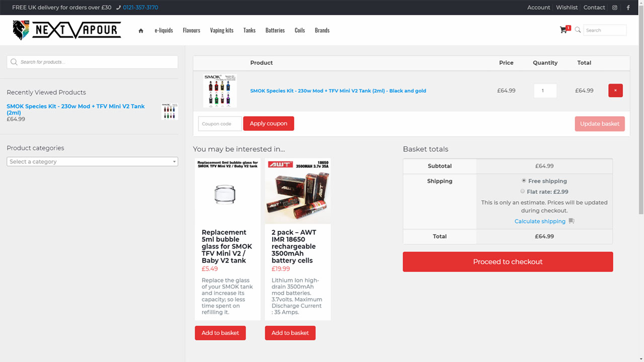The height and width of the screenshot is (362, 644).
Task: Click the Update basket button
Action: coord(600,124)
